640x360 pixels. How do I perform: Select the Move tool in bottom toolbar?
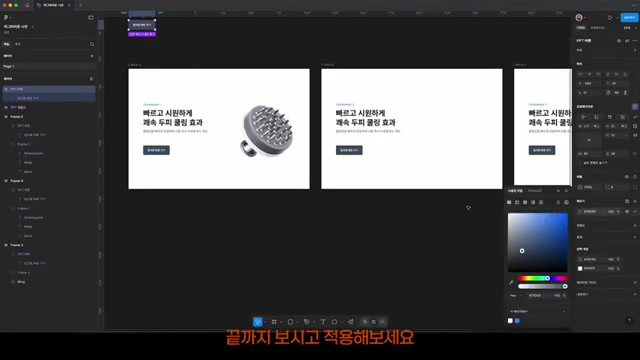(258, 322)
